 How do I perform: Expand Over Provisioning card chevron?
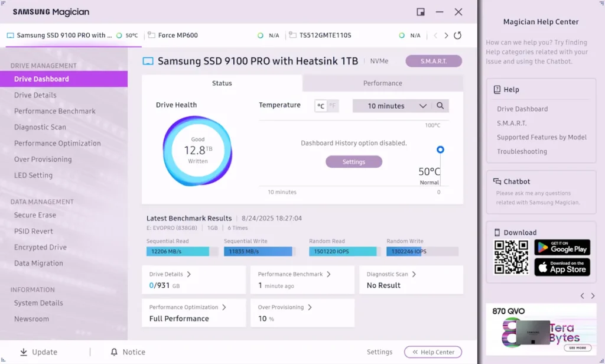coord(310,307)
